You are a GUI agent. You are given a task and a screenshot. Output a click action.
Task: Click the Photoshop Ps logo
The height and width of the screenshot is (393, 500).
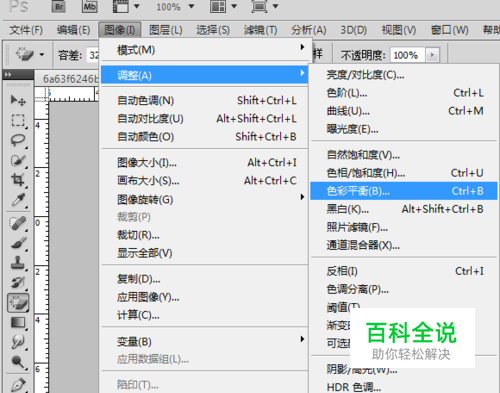click(18, 6)
